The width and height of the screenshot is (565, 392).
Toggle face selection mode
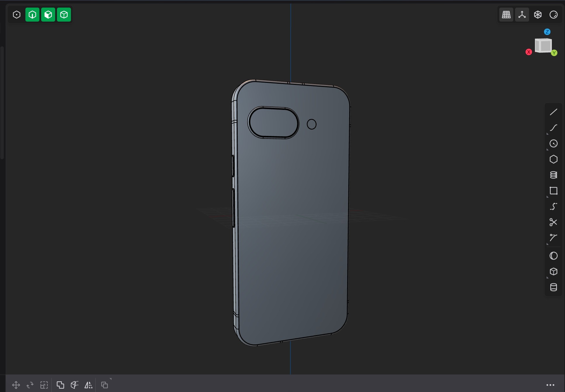(48, 15)
